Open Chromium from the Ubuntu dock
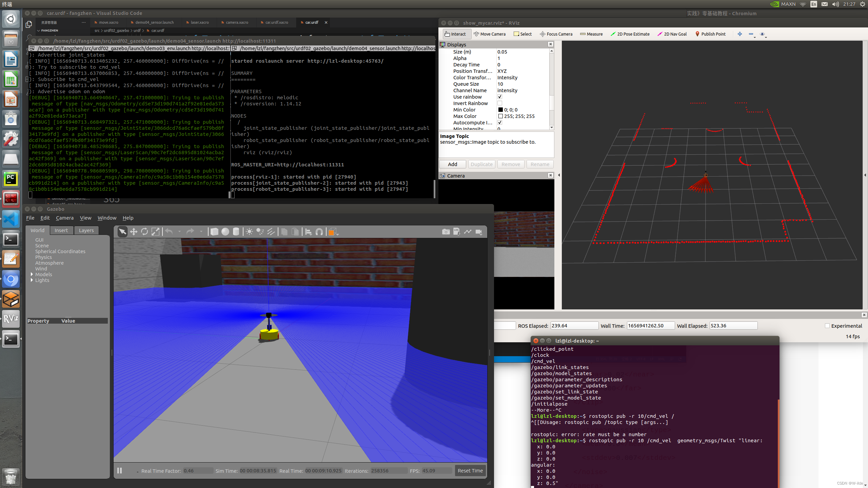 [x=11, y=279]
